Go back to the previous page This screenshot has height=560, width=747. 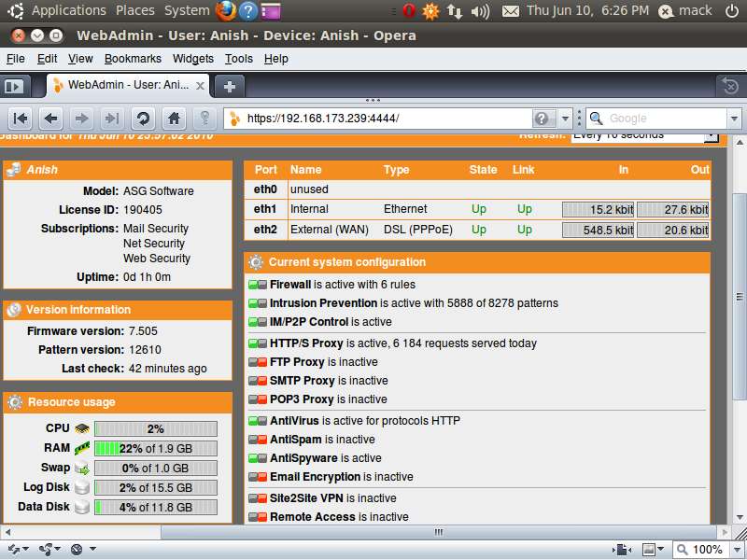(x=51, y=119)
